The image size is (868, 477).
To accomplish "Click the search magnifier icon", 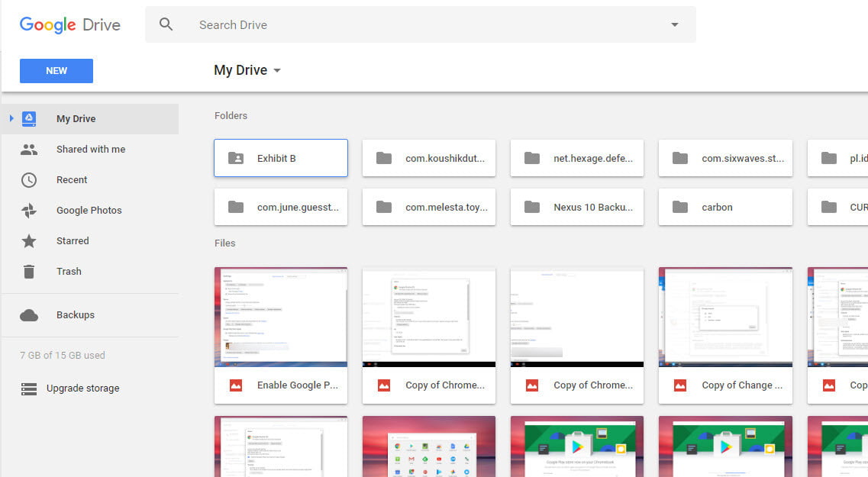I will (x=166, y=24).
